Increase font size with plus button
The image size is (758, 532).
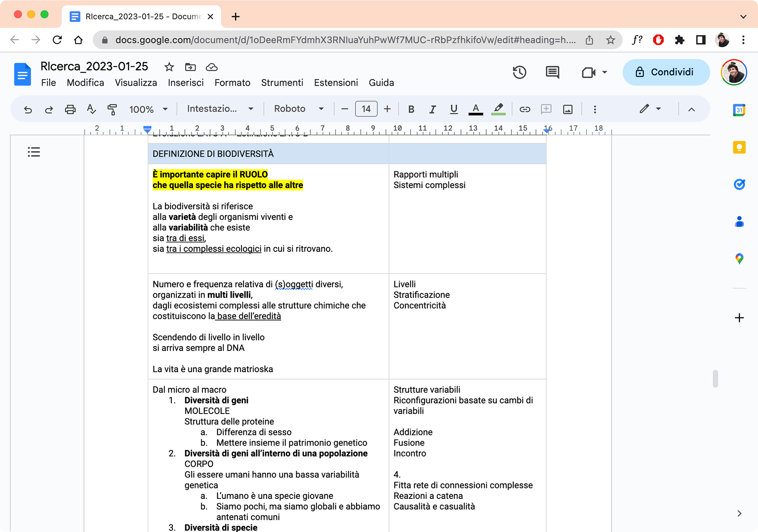tap(387, 109)
